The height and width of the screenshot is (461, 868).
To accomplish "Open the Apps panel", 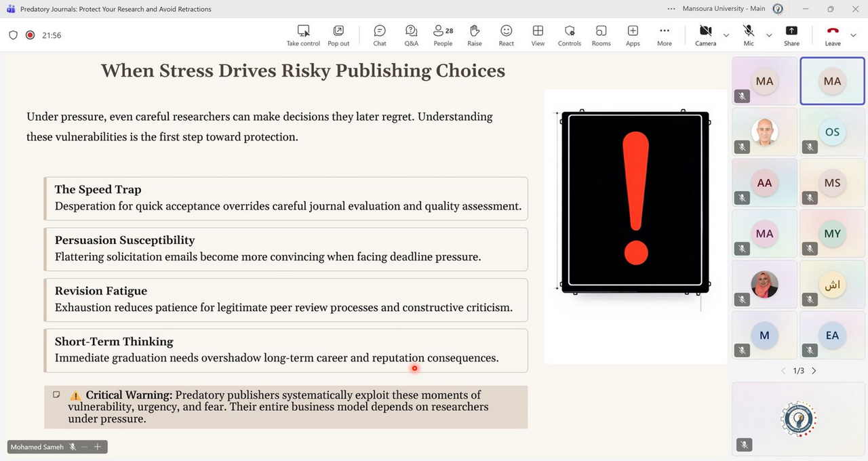I will point(633,35).
